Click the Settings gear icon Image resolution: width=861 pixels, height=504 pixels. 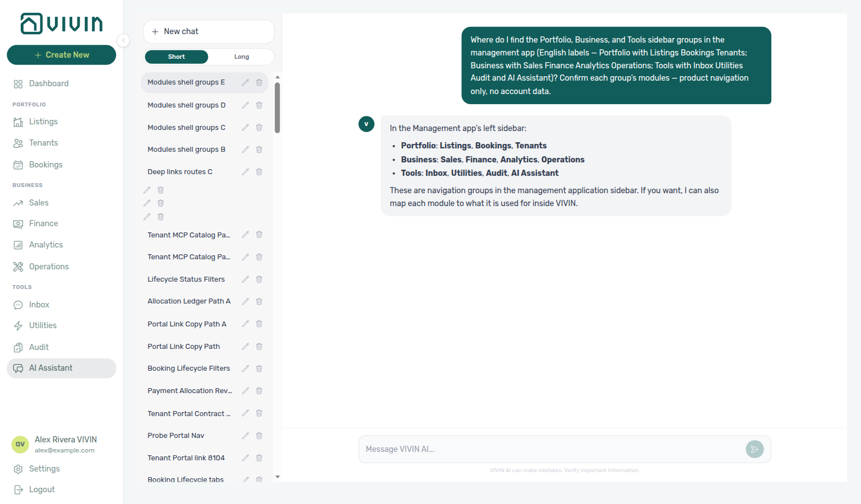[18, 469]
